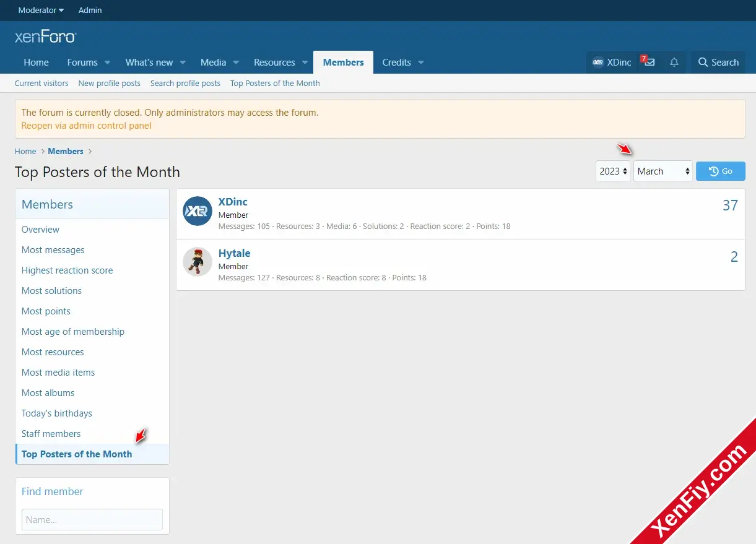The width and height of the screenshot is (756, 544).
Task: Click the Home breadcrumb link
Action: pyautogui.click(x=25, y=151)
